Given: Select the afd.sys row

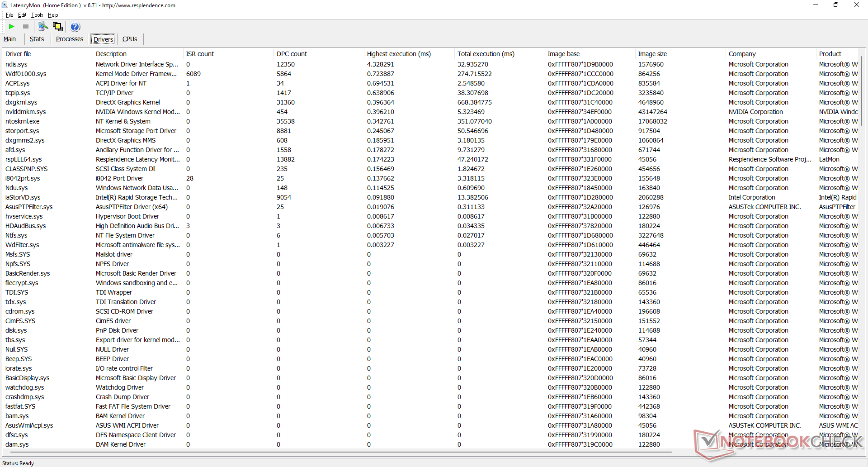Looking at the screenshot, I should pyautogui.click(x=430, y=150).
